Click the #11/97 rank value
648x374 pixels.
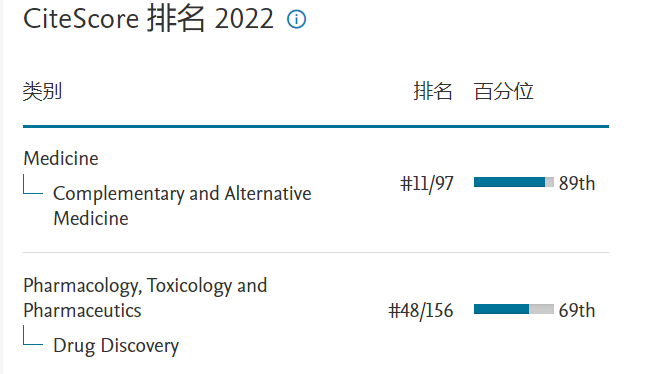427,183
